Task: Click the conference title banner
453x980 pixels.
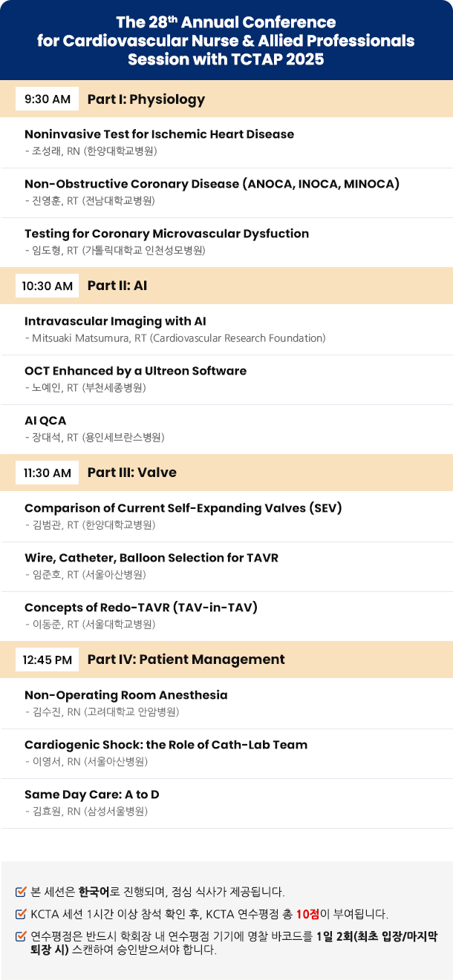Action: [x=226, y=41]
